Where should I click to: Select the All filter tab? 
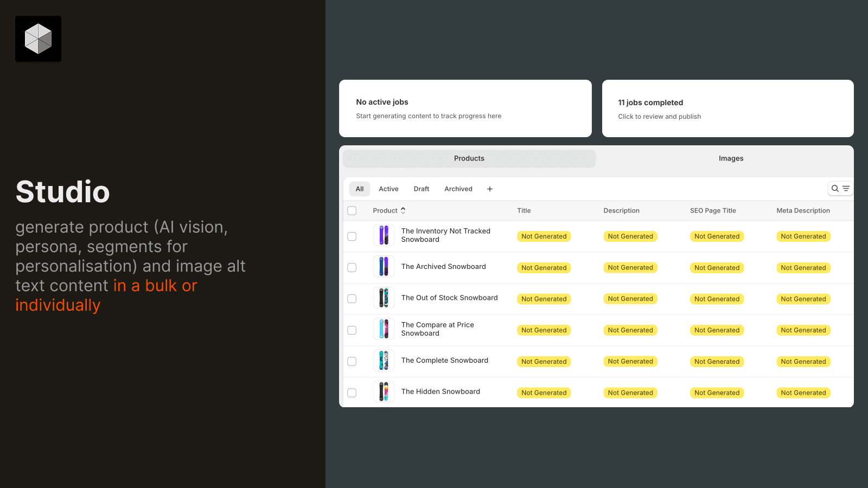pos(360,189)
